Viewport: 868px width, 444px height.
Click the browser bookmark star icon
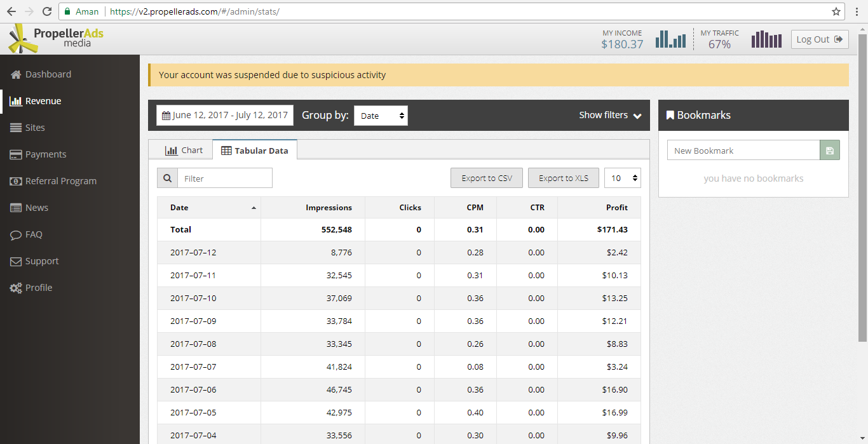pyautogui.click(x=836, y=11)
